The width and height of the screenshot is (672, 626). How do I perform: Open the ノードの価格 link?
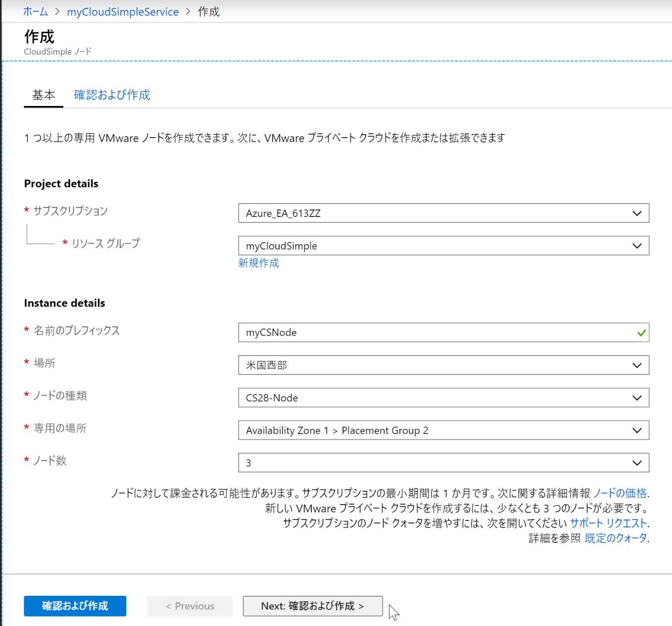tap(620, 492)
